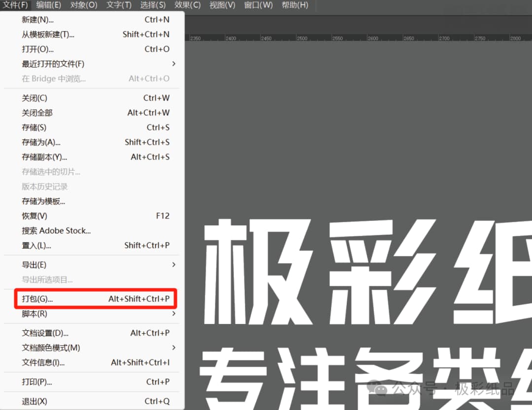The height and width of the screenshot is (410, 532).
Task: Open the 编辑(E) menu
Action: [x=48, y=5]
